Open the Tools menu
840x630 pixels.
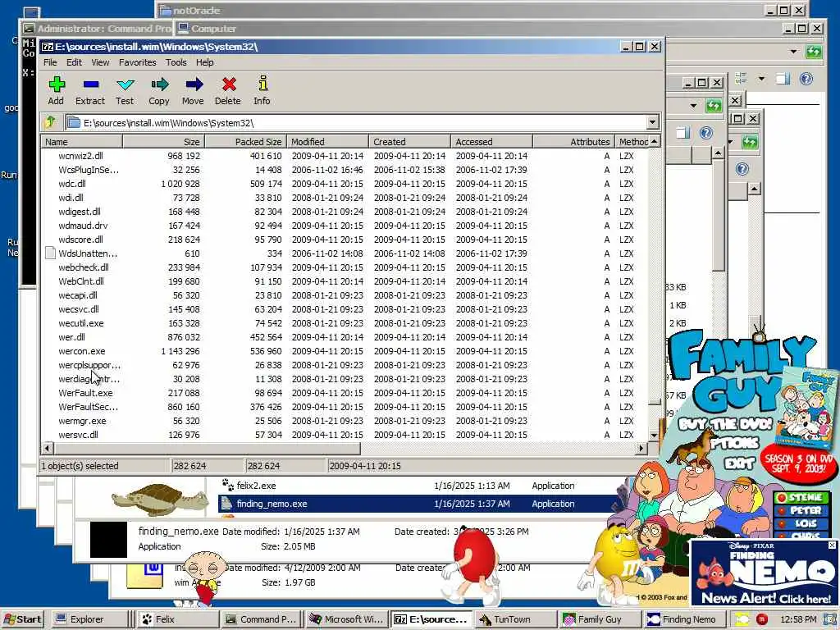pyautogui.click(x=176, y=62)
